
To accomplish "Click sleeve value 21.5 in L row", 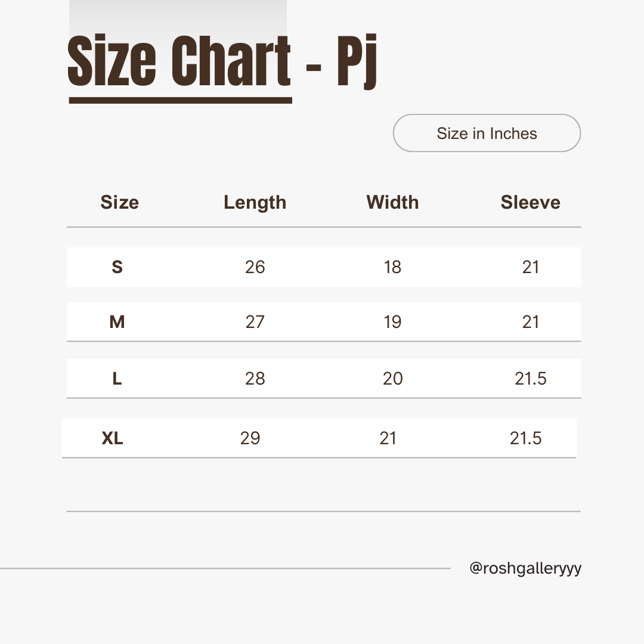I will click(x=530, y=379).
